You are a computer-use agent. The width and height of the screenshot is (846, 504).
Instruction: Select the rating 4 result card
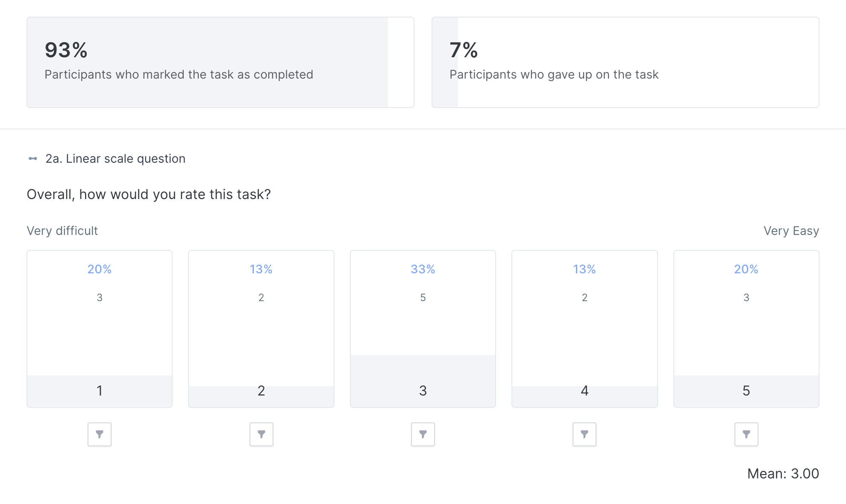585,329
